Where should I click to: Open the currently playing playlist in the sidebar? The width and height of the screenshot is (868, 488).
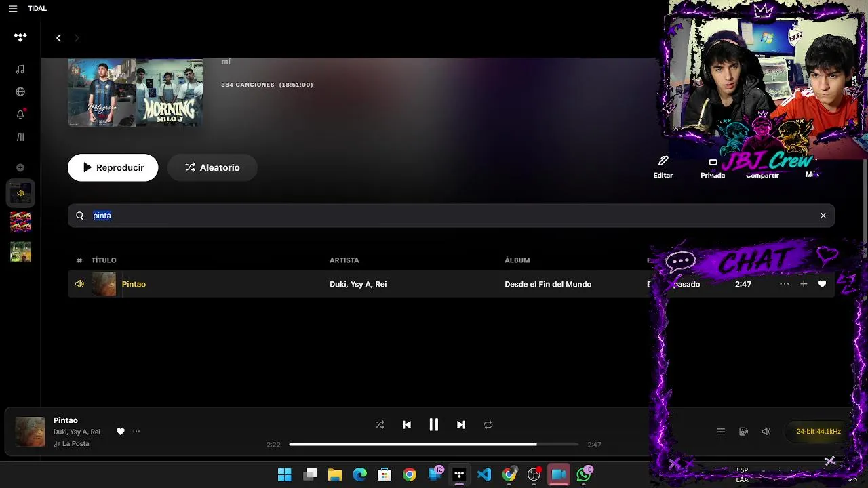20,193
